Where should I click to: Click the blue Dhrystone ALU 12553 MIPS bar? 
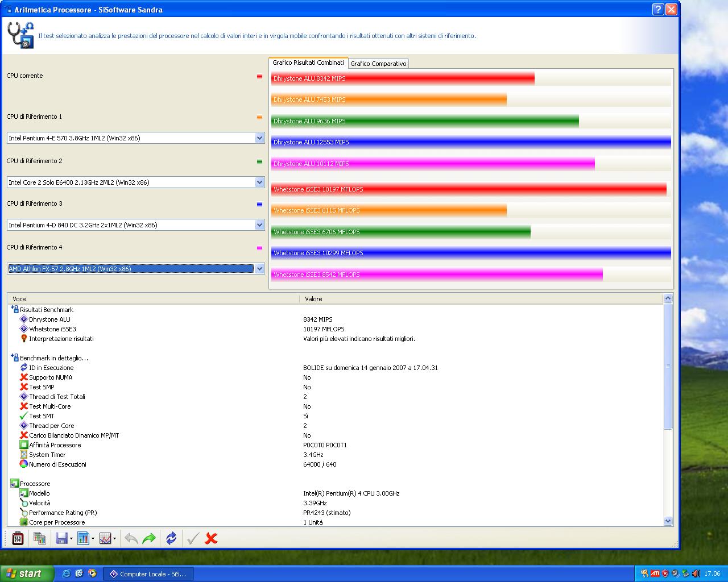(471, 142)
